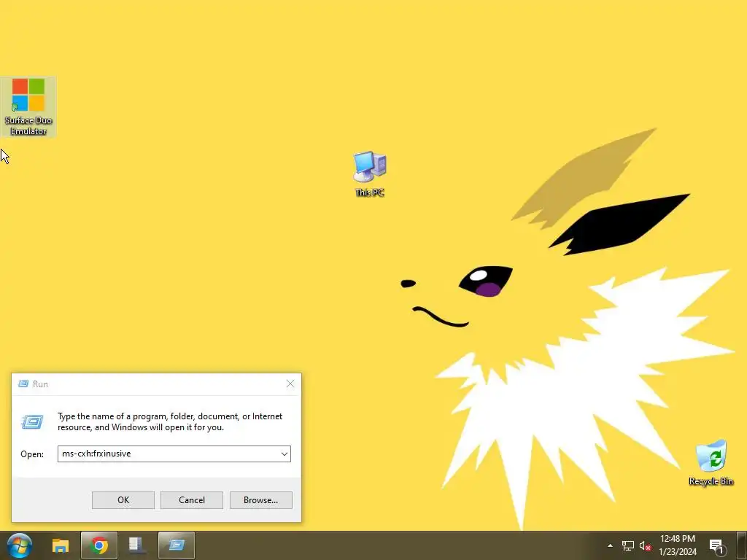Switch to Google Chrome in the taskbar
The width and height of the screenshot is (747, 560).
[x=99, y=545]
